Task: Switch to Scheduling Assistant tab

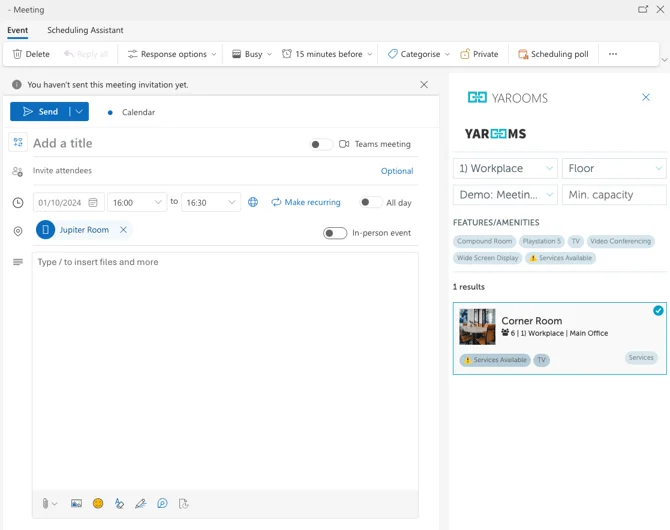Action: pos(85,30)
